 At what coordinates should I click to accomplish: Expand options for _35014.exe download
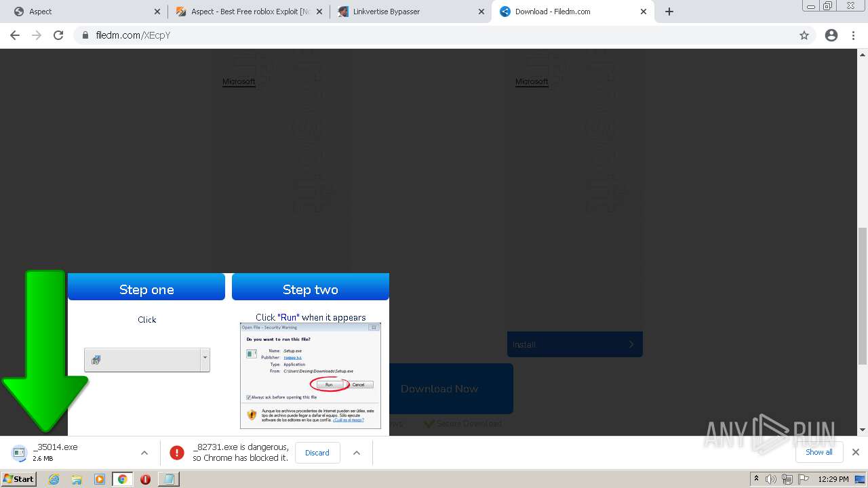point(144,453)
